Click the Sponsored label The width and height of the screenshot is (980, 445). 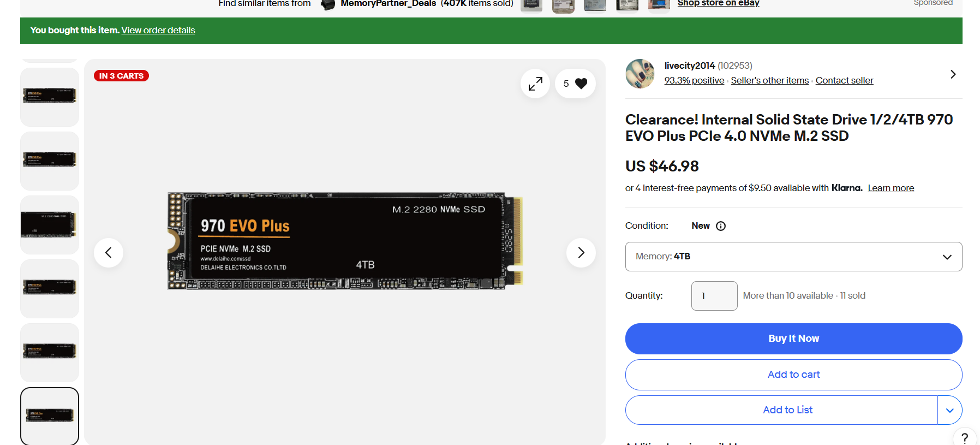933,3
